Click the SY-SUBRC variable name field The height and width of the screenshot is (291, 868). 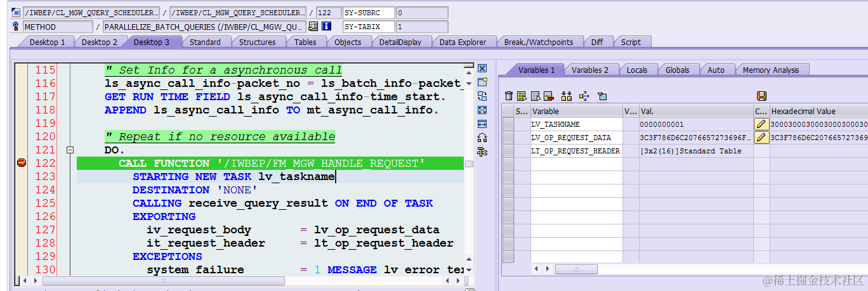[x=368, y=13]
